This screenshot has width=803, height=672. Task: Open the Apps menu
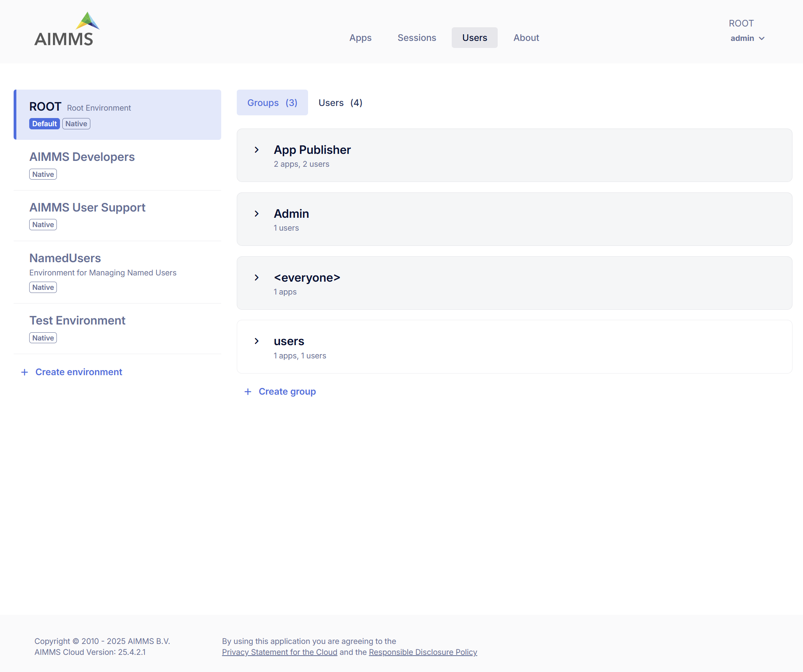tap(360, 38)
